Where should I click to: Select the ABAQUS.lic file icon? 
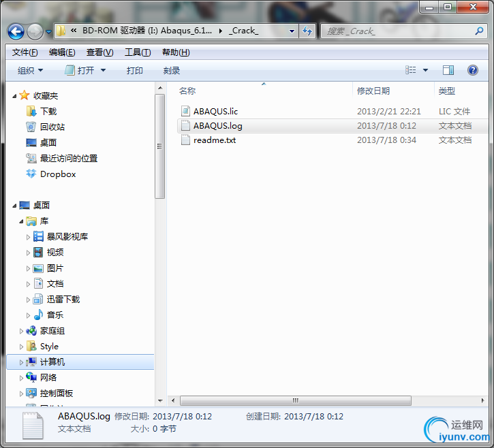point(185,111)
